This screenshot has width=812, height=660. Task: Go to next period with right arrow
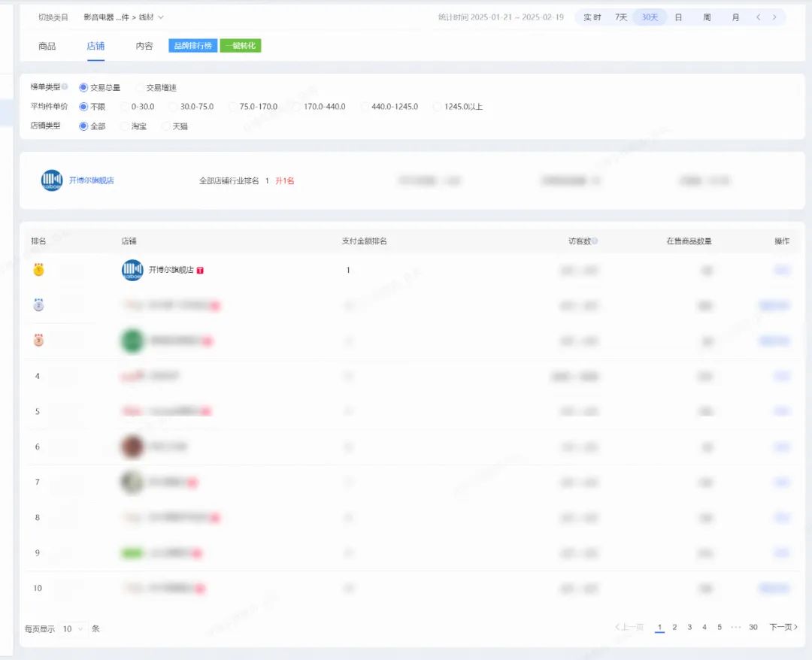774,17
